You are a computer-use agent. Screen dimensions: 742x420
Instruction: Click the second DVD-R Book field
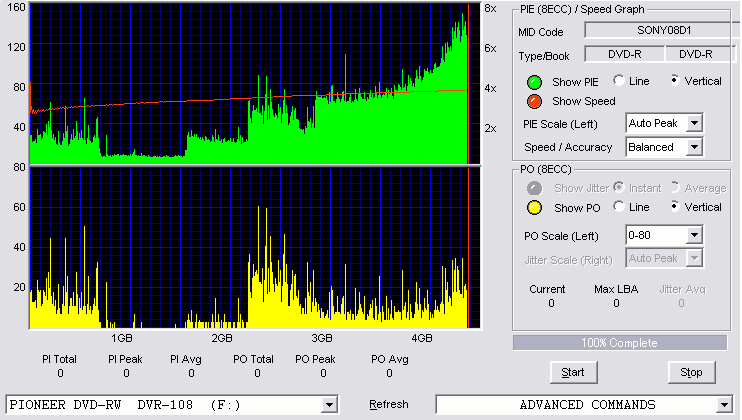tap(700, 54)
